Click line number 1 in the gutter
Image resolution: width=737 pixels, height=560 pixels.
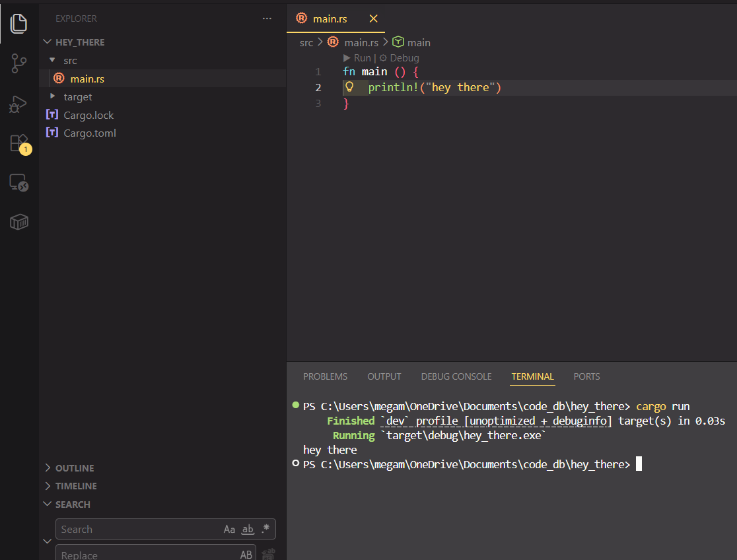318,71
